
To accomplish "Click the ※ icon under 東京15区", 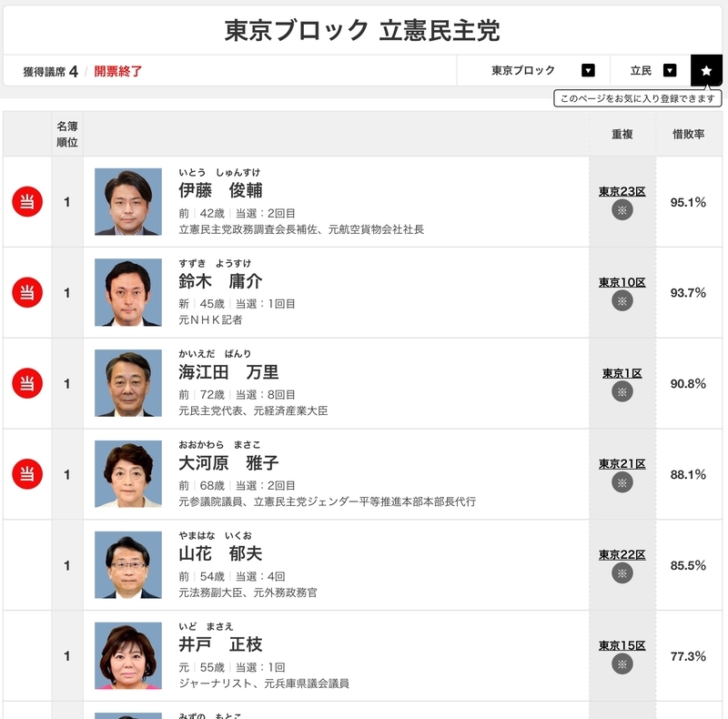I will [x=622, y=664].
